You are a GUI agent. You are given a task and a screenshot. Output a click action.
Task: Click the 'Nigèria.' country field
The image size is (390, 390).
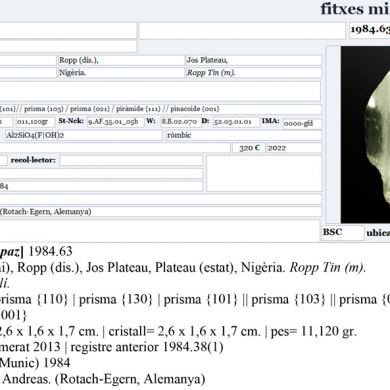click(x=120, y=73)
